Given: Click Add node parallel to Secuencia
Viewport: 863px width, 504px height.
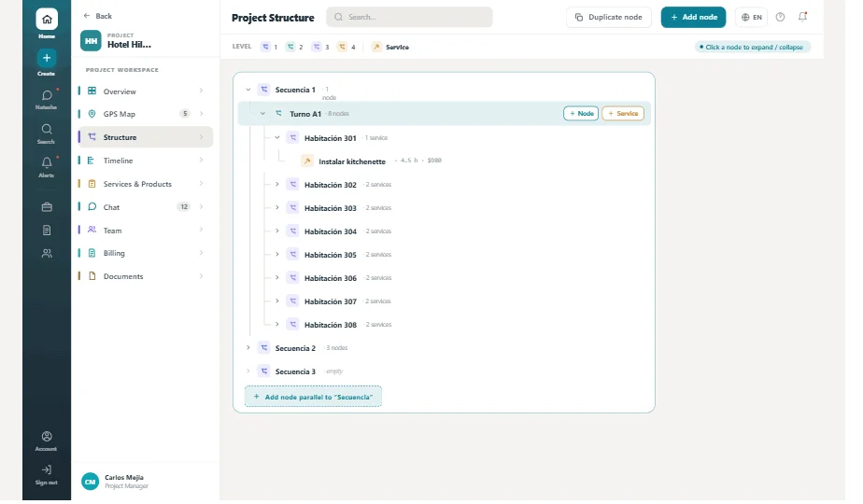Looking at the screenshot, I should click(313, 397).
